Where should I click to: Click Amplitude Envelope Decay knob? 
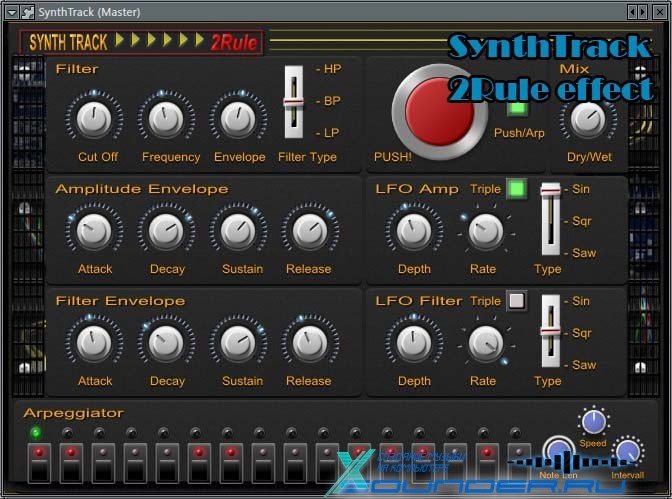(166, 231)
